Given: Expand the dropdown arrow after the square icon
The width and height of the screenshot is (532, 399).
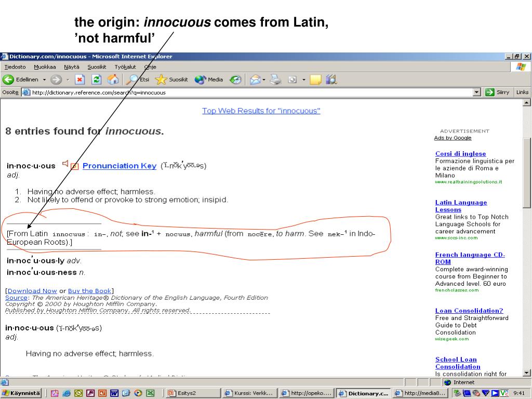Looking at the screenshot, I should [x=303, y=79].
